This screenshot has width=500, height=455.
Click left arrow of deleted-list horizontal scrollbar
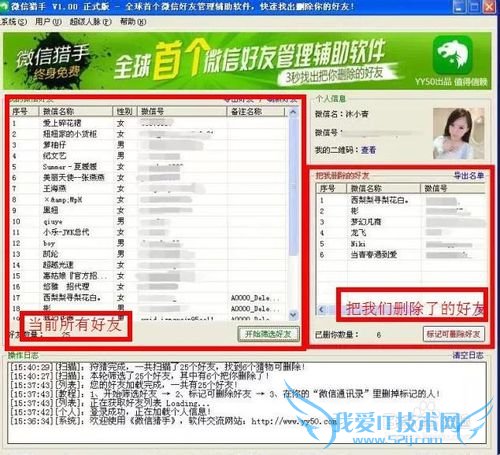coord(321,309)
